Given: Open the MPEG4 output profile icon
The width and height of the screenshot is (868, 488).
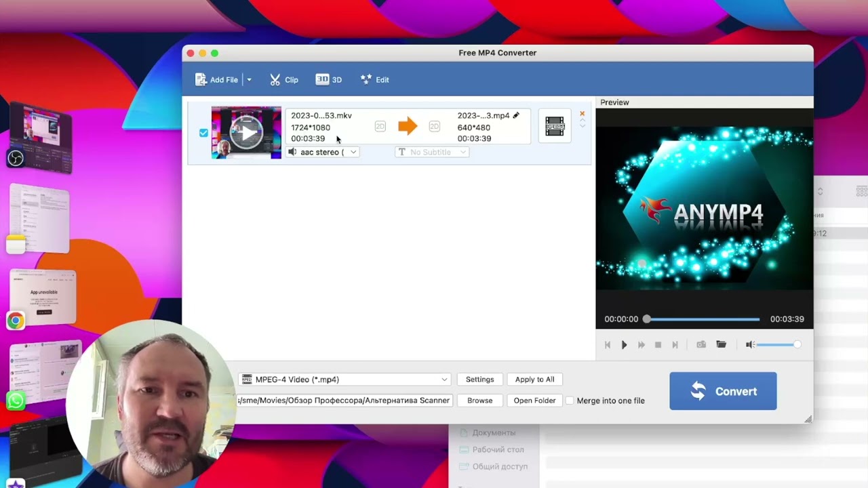Looking at the screenshot, I should tap(555, 126).
